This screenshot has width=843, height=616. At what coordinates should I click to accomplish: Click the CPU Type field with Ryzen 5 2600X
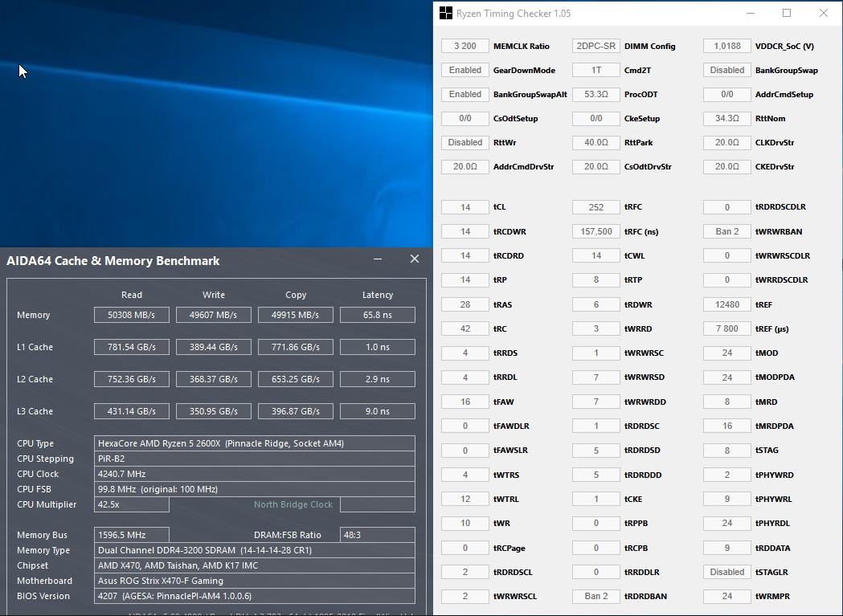pos(254,443)
